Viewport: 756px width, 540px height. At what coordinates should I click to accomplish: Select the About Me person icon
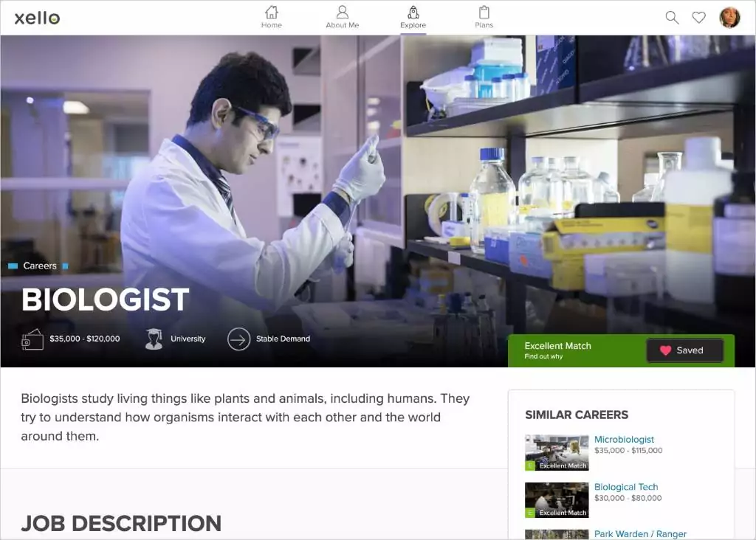342,15
